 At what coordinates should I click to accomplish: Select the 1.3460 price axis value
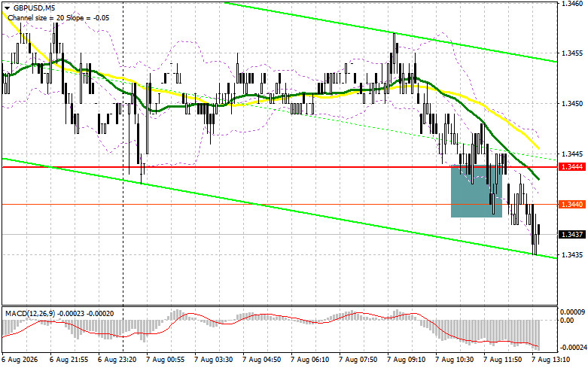[x=572, y=3]
